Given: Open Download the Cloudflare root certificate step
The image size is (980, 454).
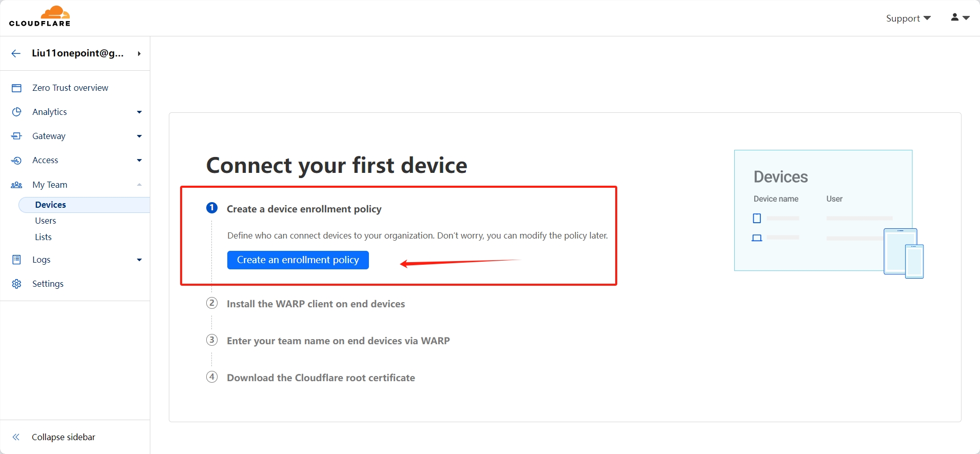Looking at the screenshot, I should point(321,378).
